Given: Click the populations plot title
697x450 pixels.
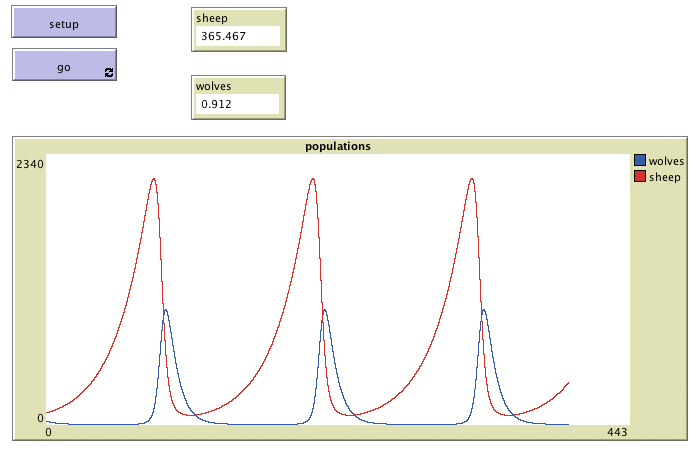Looking at the screenshot, I should pos(338,146).
